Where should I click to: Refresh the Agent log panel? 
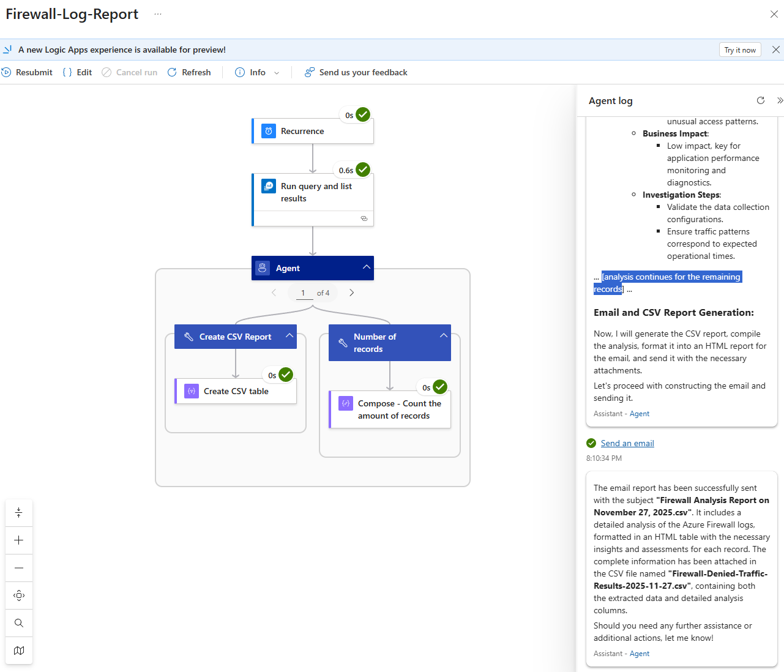click(760, 100)
